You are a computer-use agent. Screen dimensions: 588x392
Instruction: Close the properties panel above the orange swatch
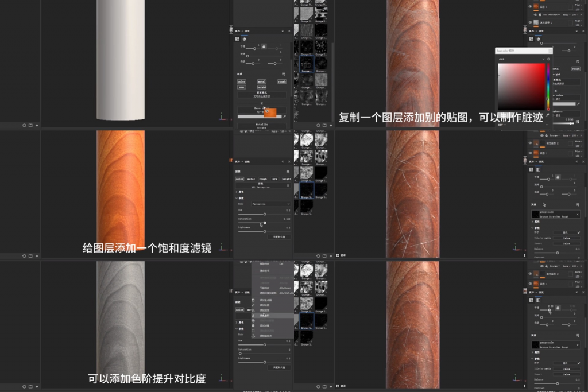coord(289,31)
